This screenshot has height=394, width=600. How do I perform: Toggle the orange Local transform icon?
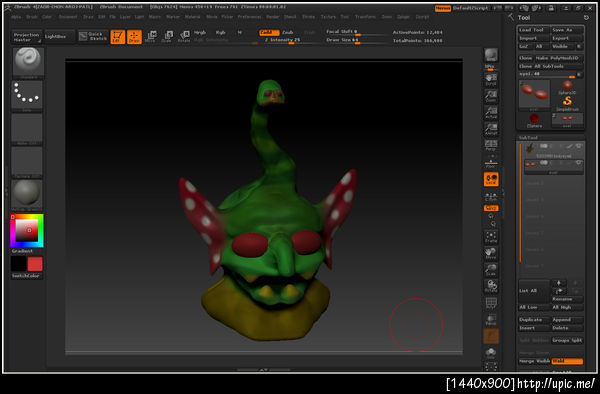[x=491, y=179]
